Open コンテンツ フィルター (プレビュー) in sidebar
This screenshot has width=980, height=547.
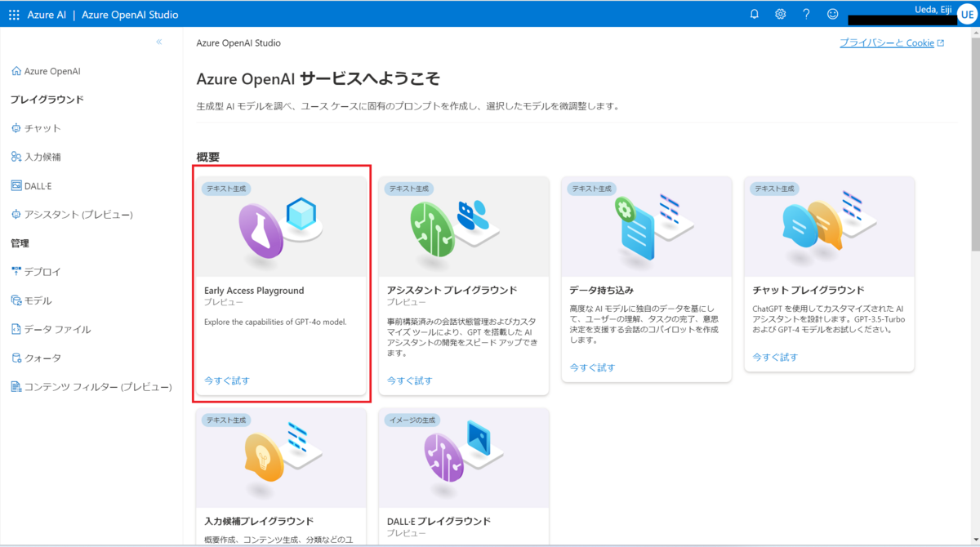coord(98,386)
